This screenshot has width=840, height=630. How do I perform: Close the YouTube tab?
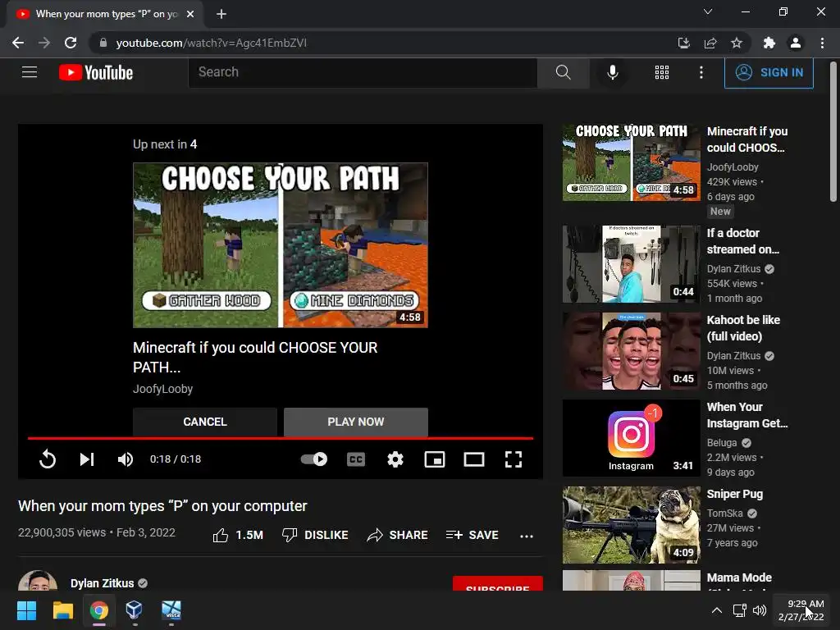pos(190,14)
